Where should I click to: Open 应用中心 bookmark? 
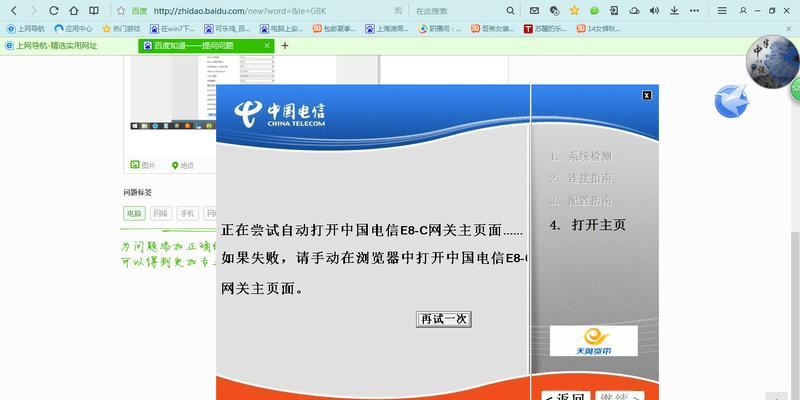coord(73,29)
